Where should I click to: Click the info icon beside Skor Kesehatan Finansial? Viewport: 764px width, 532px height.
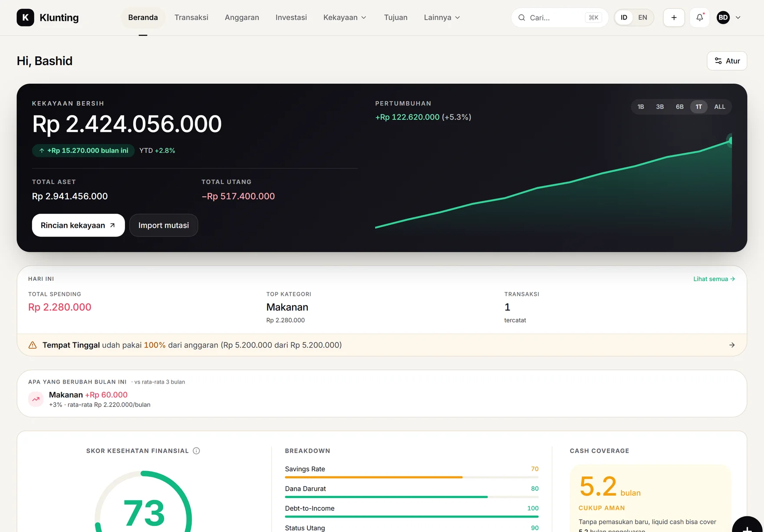tap(196, 451)
